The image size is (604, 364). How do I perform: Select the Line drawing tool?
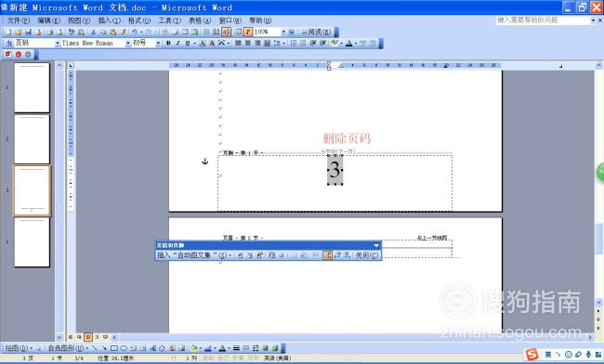tap(95, 348)
